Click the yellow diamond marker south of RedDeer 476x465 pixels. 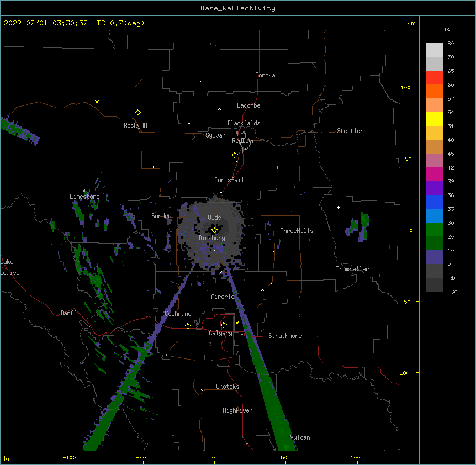pos(235,155)
